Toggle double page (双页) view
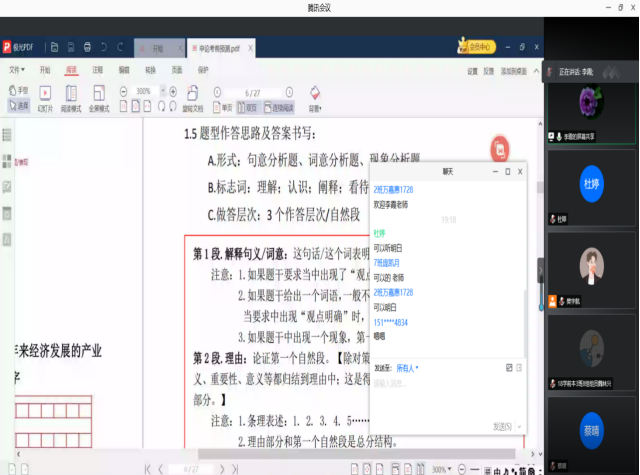Viewport: 640px width, 475px height. (246, 107)
